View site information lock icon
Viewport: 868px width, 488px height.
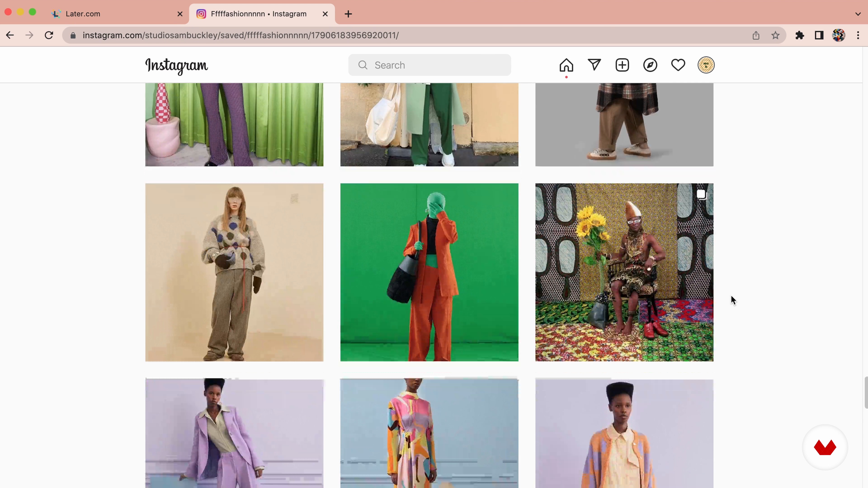(73, 35)
